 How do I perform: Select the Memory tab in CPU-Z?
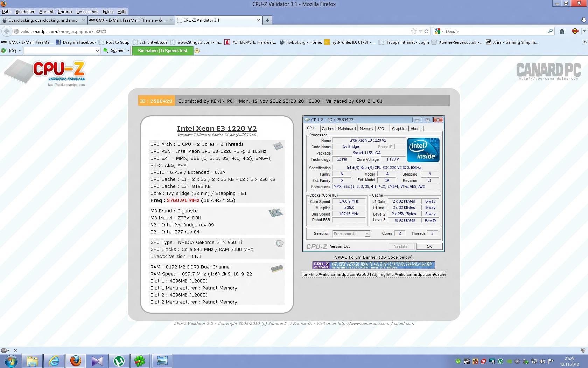(x=366, y=129)
